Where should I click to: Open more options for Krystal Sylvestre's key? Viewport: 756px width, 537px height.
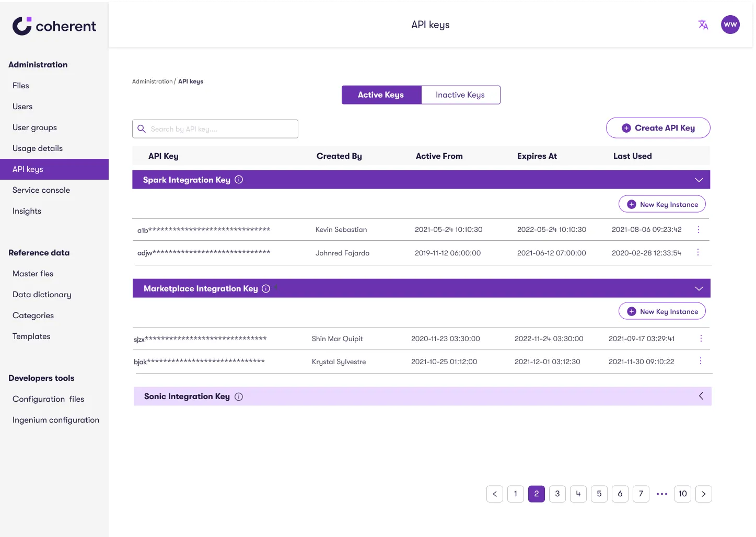click(x=701, y=361)
